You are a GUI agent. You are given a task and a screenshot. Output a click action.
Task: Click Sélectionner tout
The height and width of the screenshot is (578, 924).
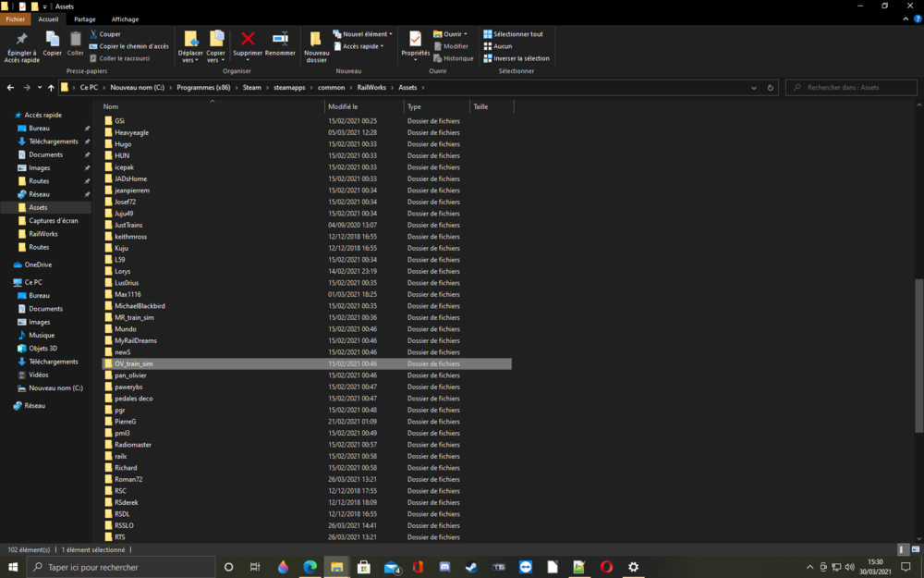click(x=513, y=34)
